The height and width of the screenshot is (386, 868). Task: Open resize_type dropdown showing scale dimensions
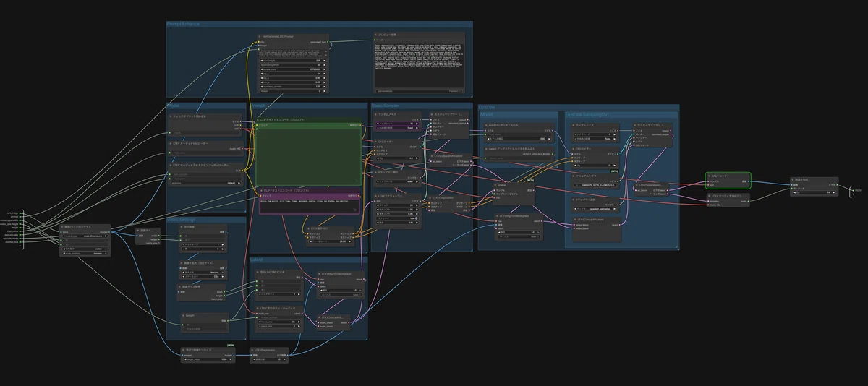[x=85, y=236]
